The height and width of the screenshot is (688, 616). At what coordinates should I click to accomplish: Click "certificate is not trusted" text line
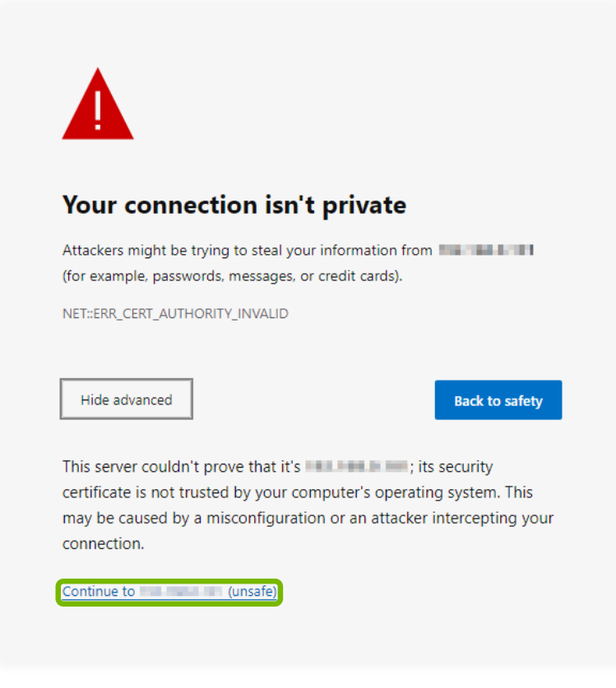click(x=298, y=492)
